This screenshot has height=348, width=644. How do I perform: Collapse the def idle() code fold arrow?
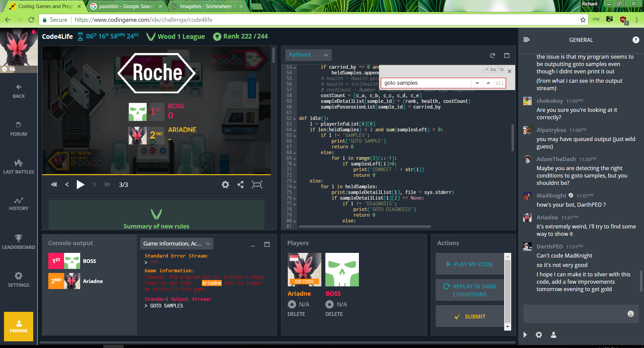point(295,119)
